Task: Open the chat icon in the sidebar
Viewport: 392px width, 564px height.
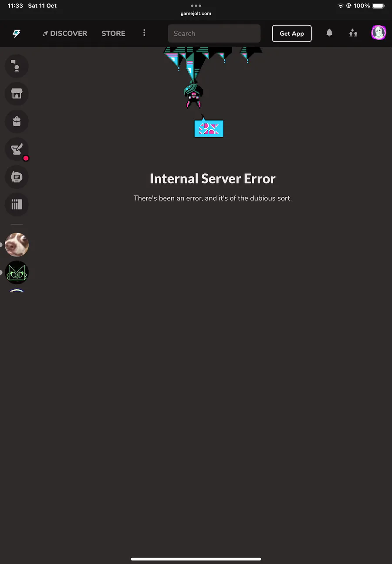Action: click(x=17, y=66)
